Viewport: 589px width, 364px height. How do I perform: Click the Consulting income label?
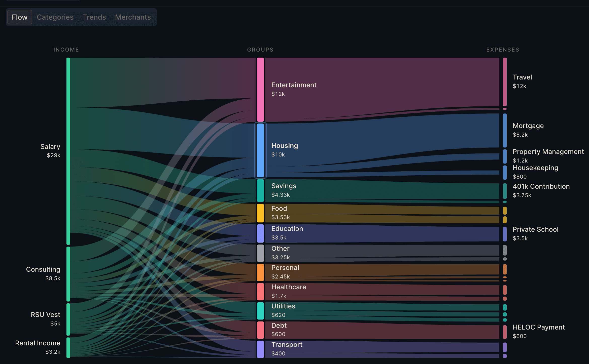point(43,269)
